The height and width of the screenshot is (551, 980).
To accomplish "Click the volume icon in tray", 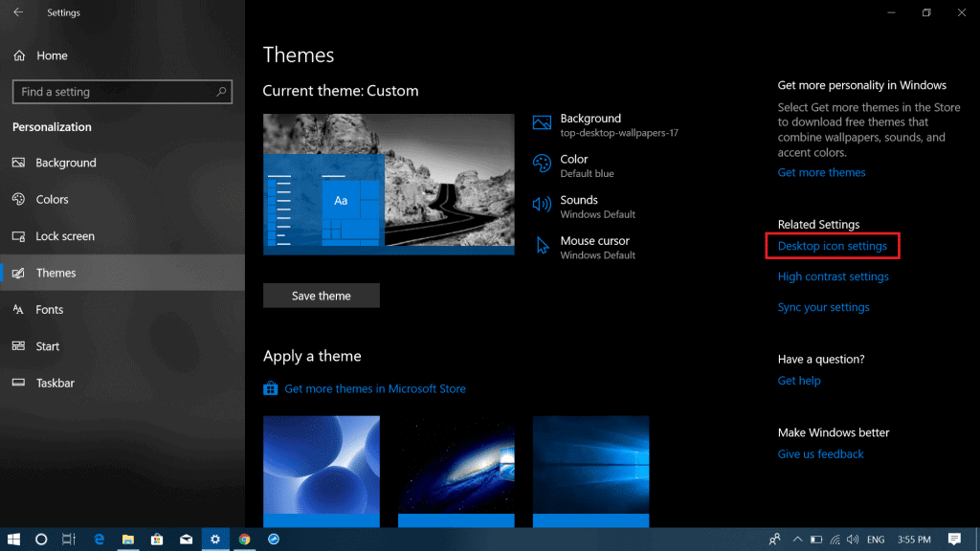I will (853, 540).
